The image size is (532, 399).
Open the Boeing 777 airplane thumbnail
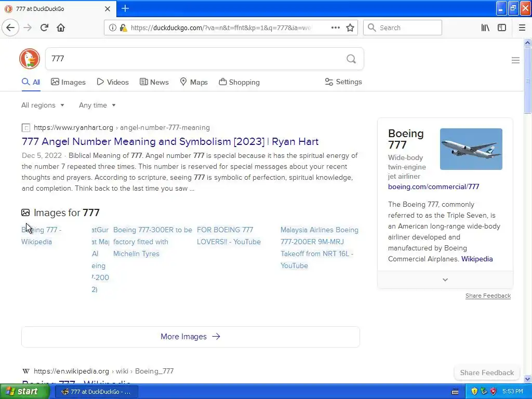coord(471,149)
